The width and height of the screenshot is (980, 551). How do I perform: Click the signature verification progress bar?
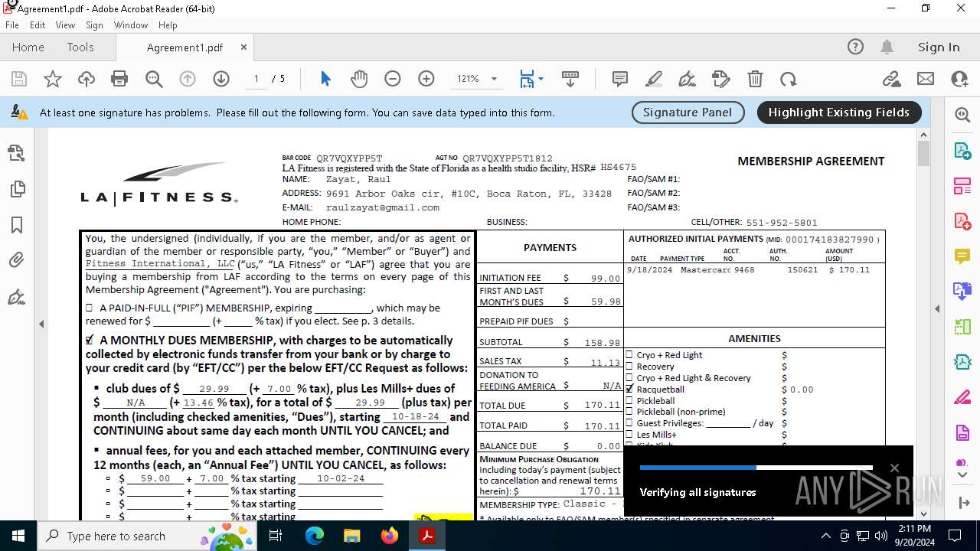[756, 468]
